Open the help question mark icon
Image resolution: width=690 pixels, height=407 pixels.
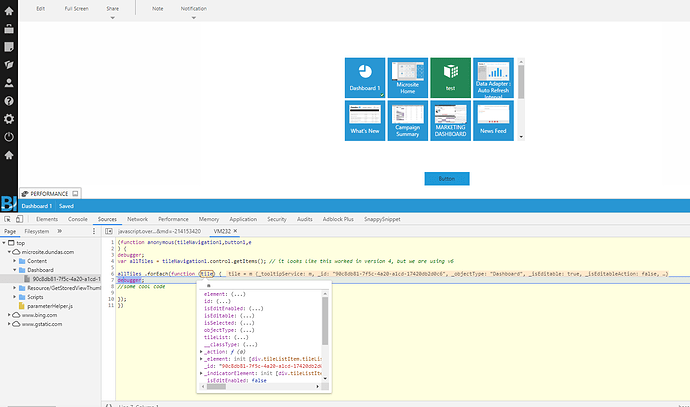9,101
